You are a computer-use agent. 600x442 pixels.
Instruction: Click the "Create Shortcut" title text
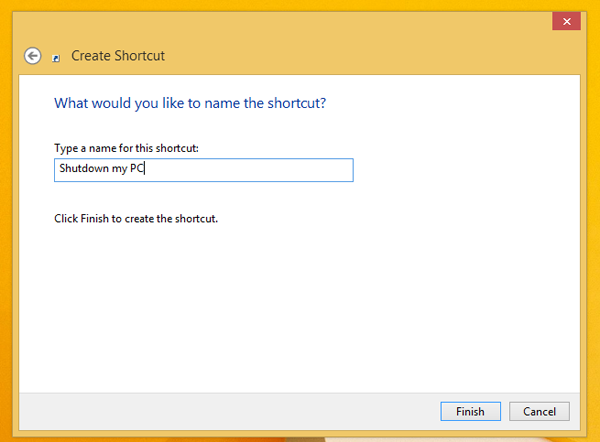click(118, 56)
